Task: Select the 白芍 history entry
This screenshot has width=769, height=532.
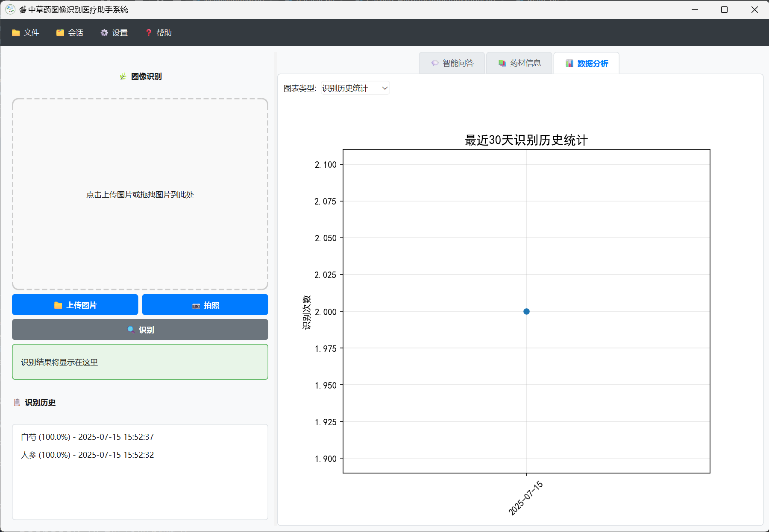Action: (140, 437)
